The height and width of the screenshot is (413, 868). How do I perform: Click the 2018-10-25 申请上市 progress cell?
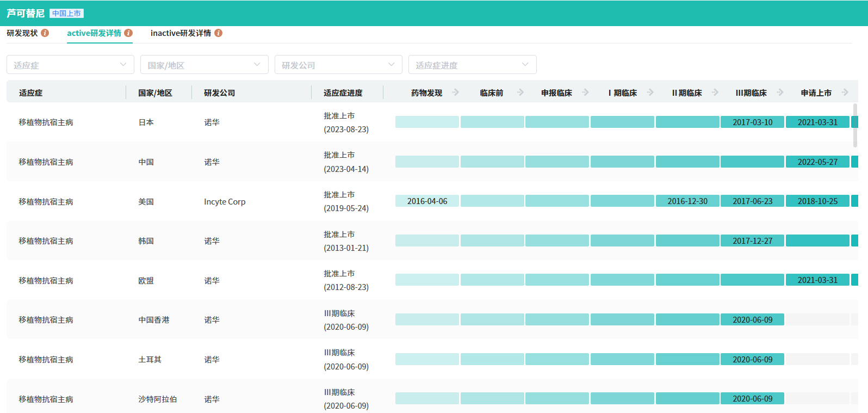coord(817,201)
